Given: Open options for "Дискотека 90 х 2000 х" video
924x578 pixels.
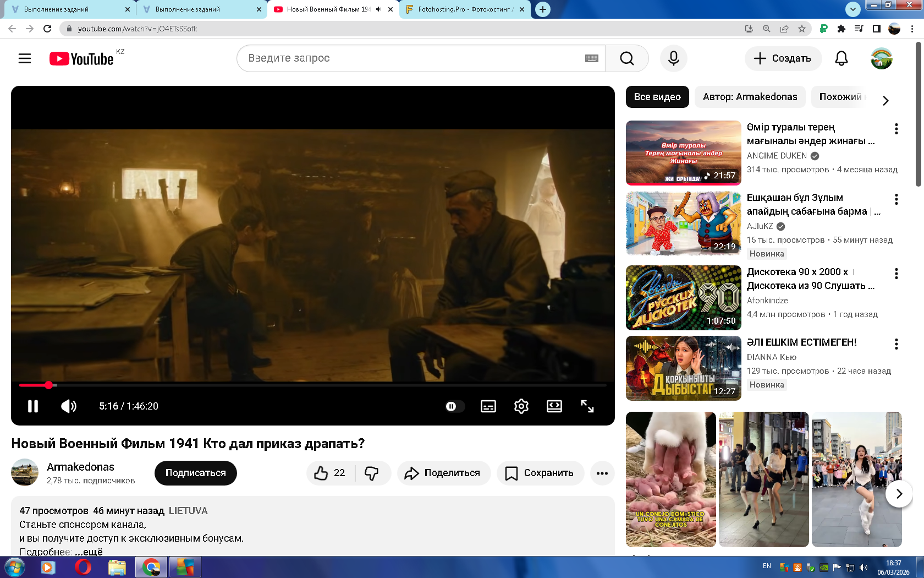Looking at the screenshot, I should [x=897, y=274].
